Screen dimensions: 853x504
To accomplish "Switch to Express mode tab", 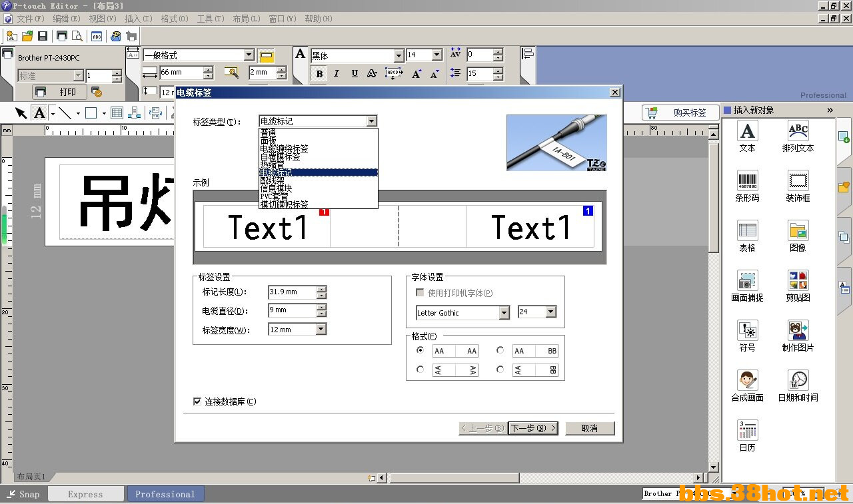I will pos(85,494).
